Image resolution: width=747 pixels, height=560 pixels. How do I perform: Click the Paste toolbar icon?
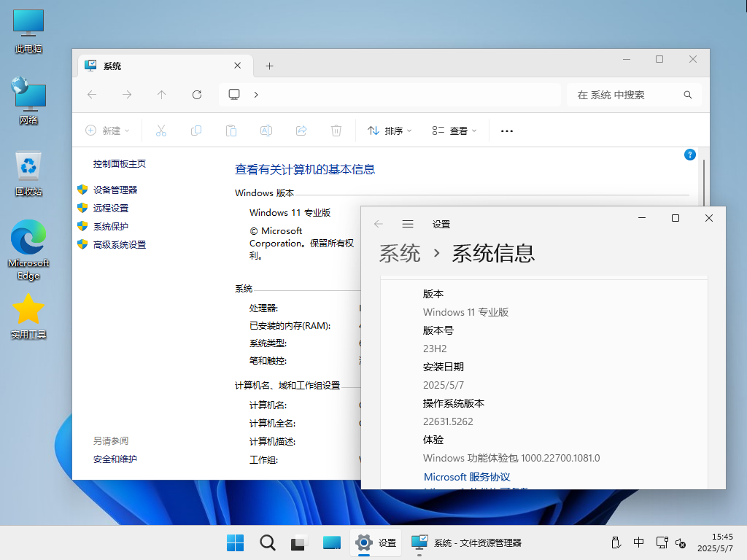coord(231,131)
